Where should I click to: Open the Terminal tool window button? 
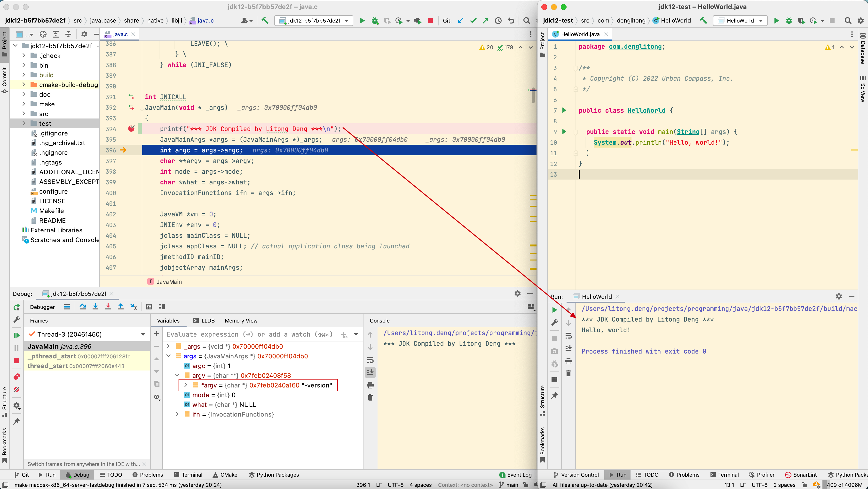(188, 474)
